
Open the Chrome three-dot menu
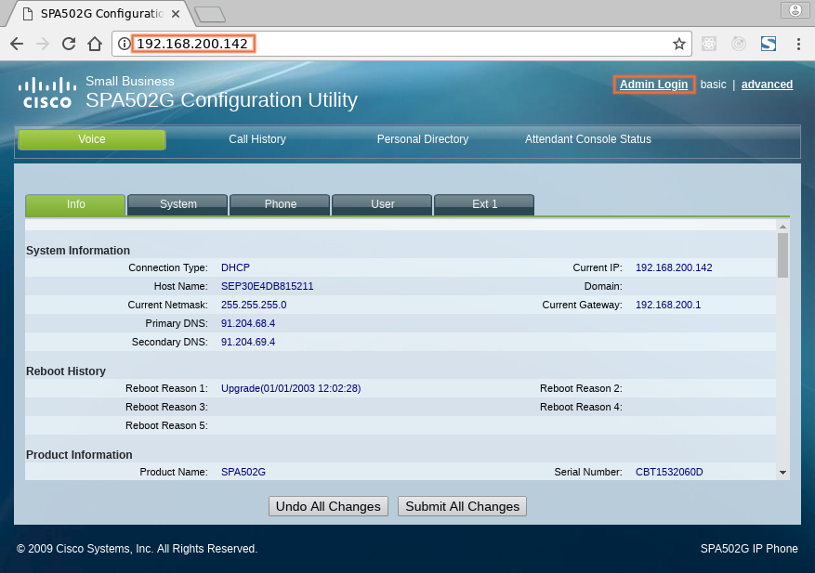tap(798, 44)
